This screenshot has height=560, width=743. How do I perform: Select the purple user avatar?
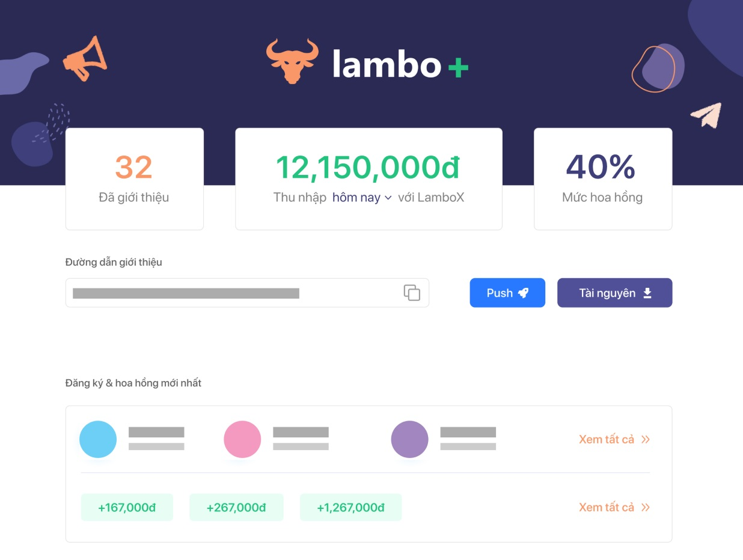409,439
